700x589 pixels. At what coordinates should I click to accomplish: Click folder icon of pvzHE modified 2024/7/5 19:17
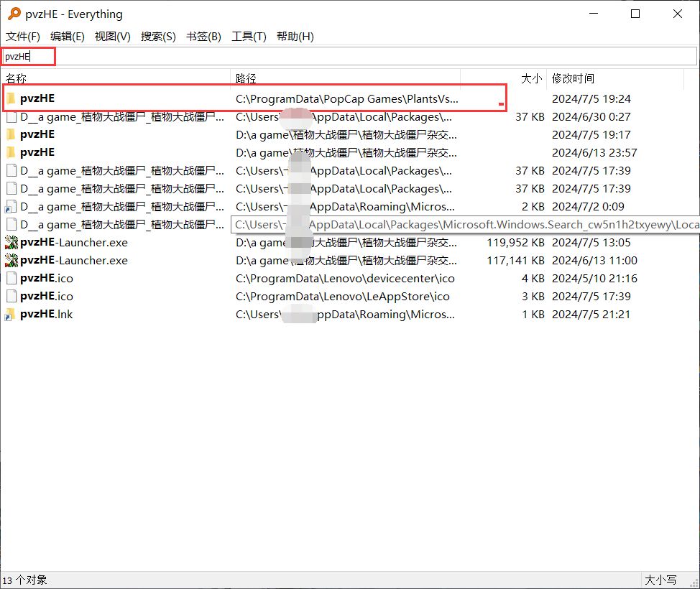(x=11, y=134)
